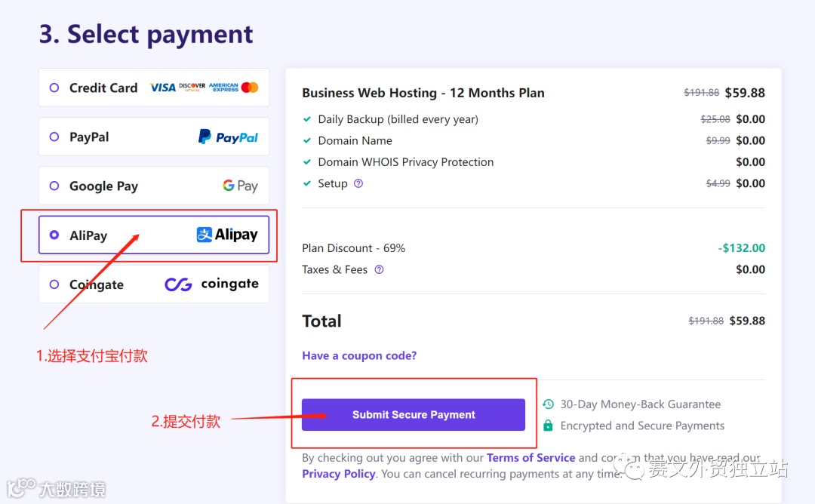Click the Total heading
The height and width of the screenshot is (504, 815).
(321, 321)
